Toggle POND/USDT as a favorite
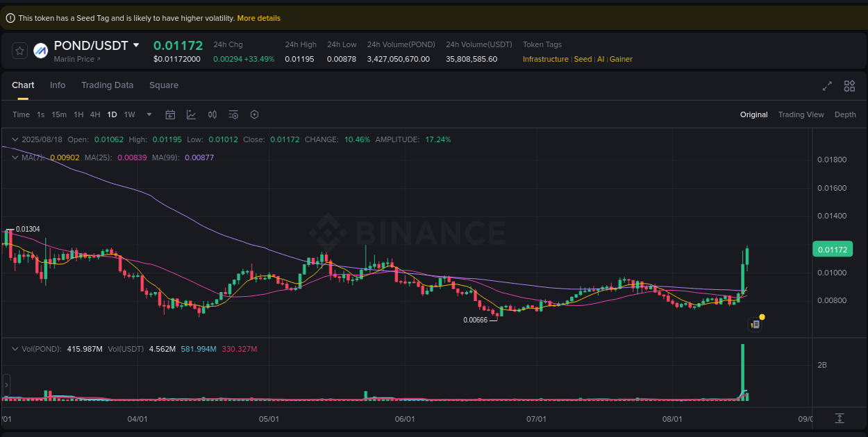Screen dimensions: 868x437 point(19,49)
